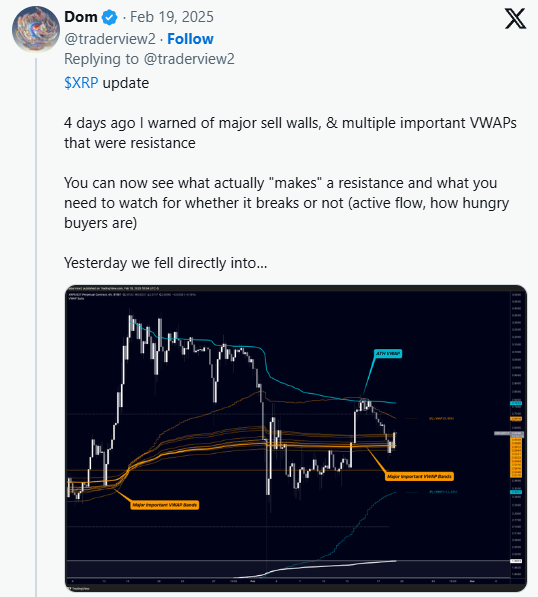
Task: Open the $XRP cashtag link
Action: click(81, 83)
